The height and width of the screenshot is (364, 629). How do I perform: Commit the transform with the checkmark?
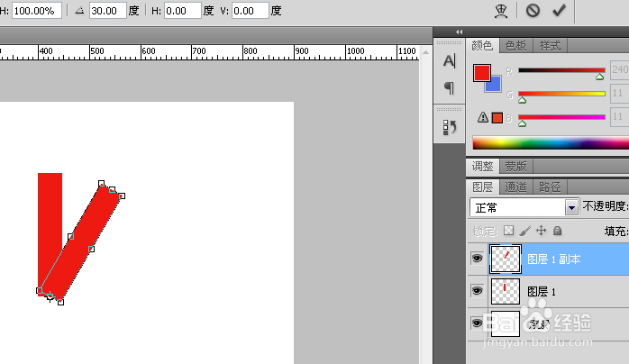pos(559,11)
